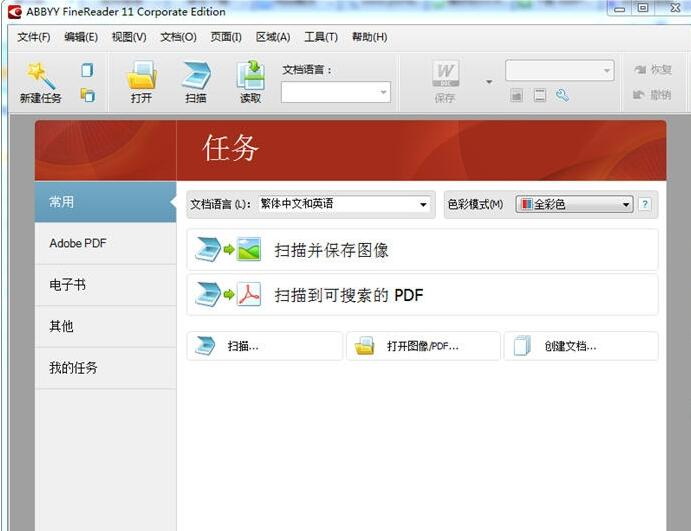This screenshot has height=531, width=691.
Task: Click the wrench settings icon in toolbar
Action: pos(562,96)
